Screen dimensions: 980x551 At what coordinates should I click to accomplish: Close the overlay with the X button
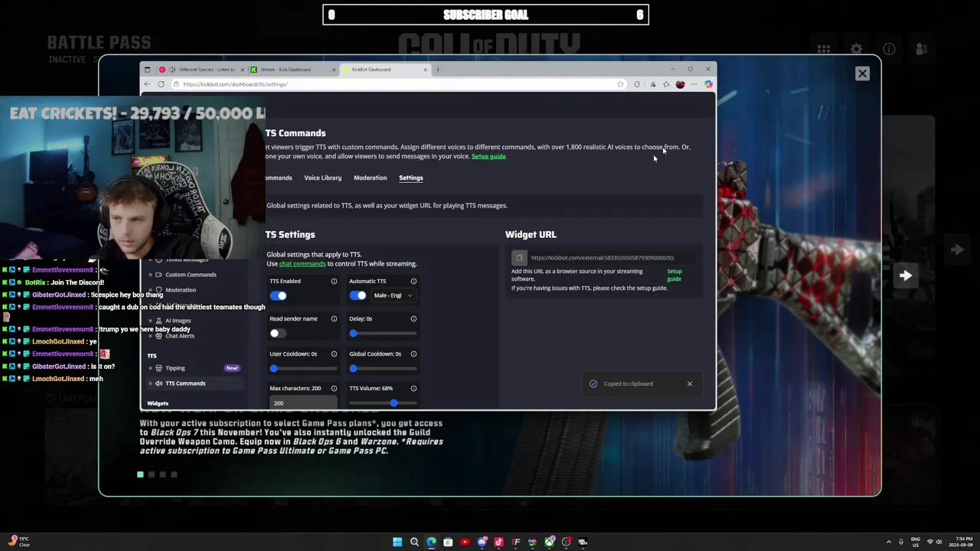click(x=862, y=73)
